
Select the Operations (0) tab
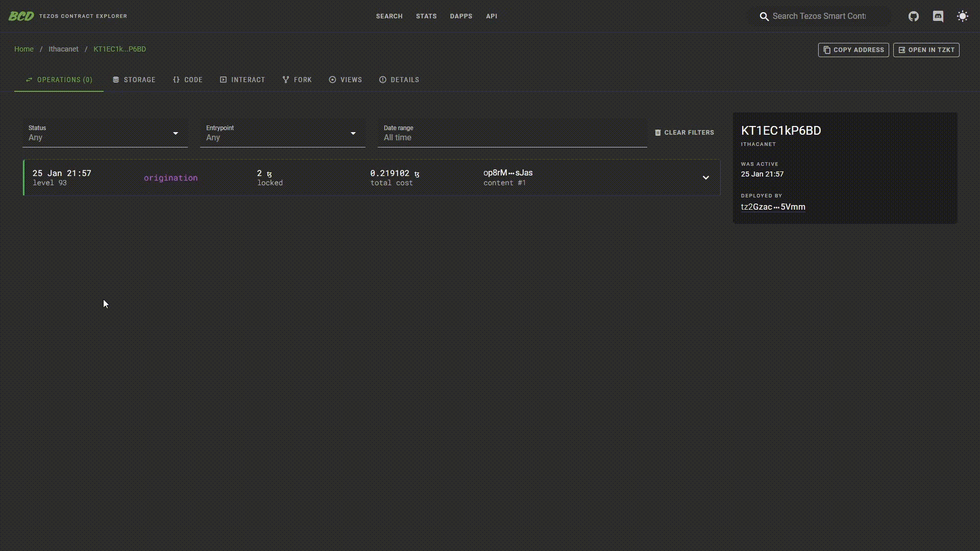click(59, 80)
